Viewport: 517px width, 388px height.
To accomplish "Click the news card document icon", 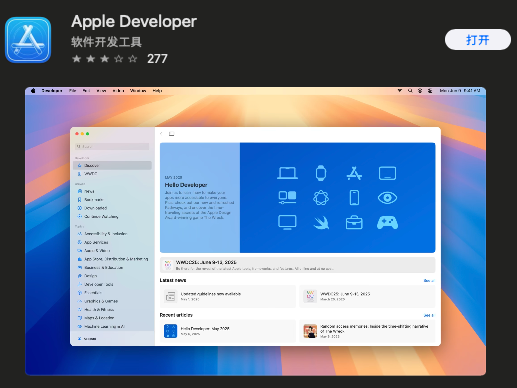I will pos(170,296).
